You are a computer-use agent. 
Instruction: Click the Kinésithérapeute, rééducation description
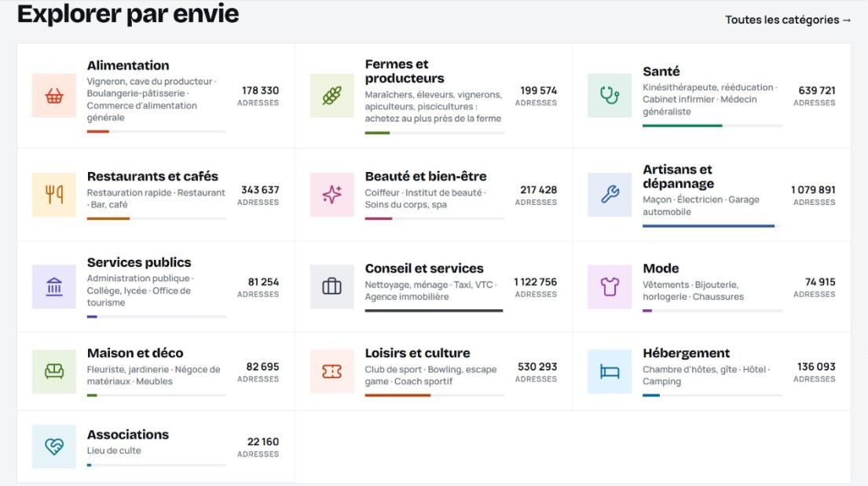[710, 100]
